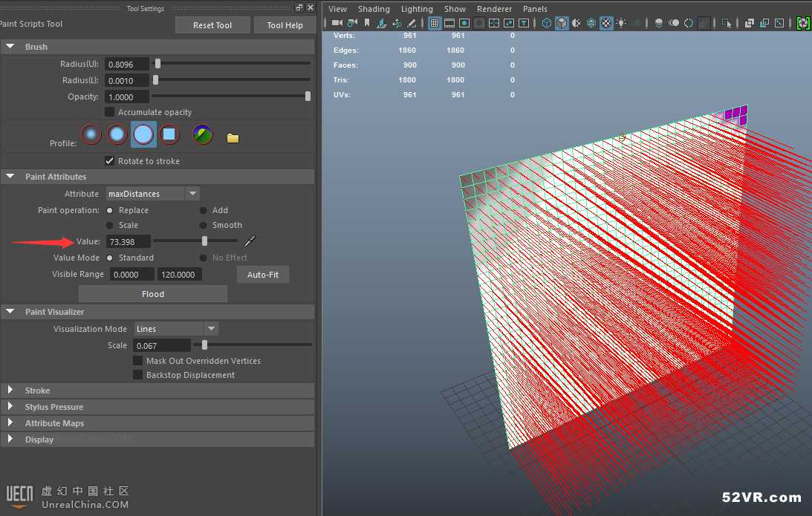Toggle the viewport Grid icon
This screenshot has height=516, width=812.
pos(435,23)
